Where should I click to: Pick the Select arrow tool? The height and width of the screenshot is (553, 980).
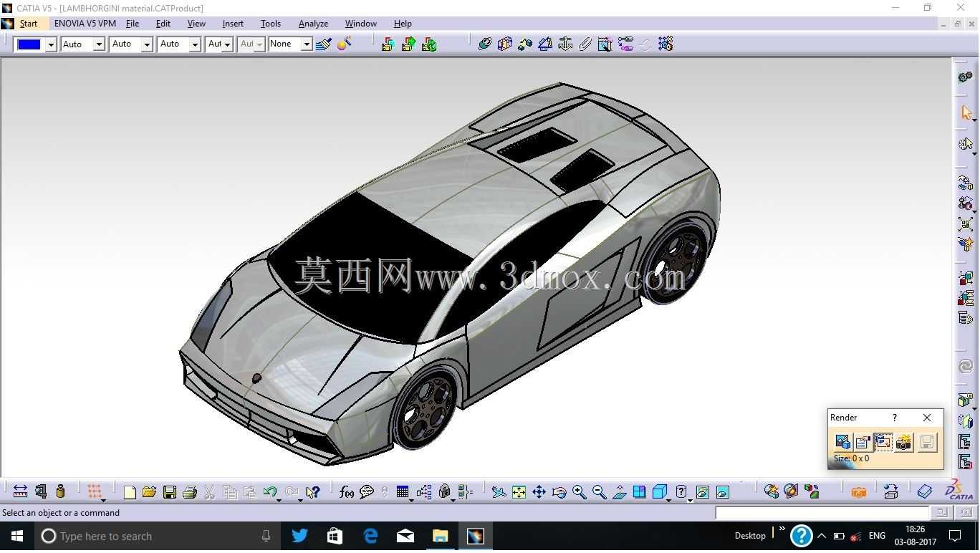click(966, 112)
